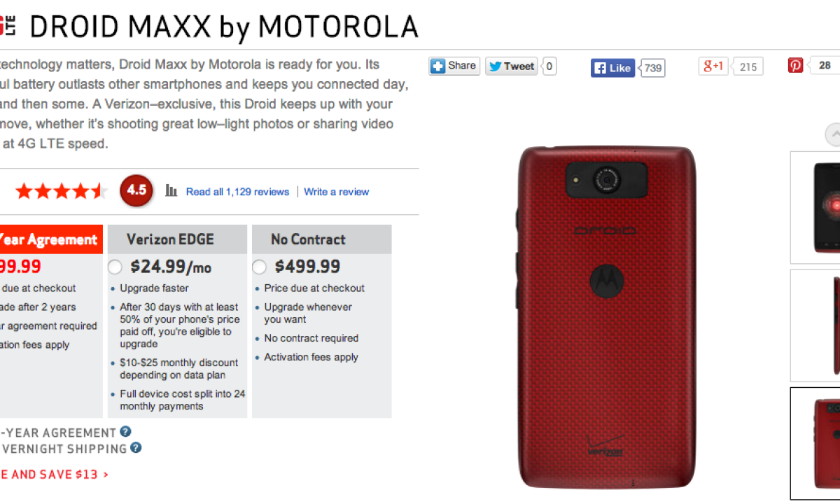View the side-profile phone thumbnail
This screenshot has height=504, width=840.
click(815, 325)
